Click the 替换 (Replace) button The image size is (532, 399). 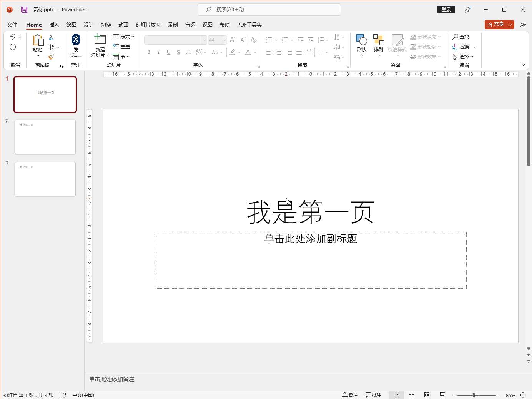(461, 47)
